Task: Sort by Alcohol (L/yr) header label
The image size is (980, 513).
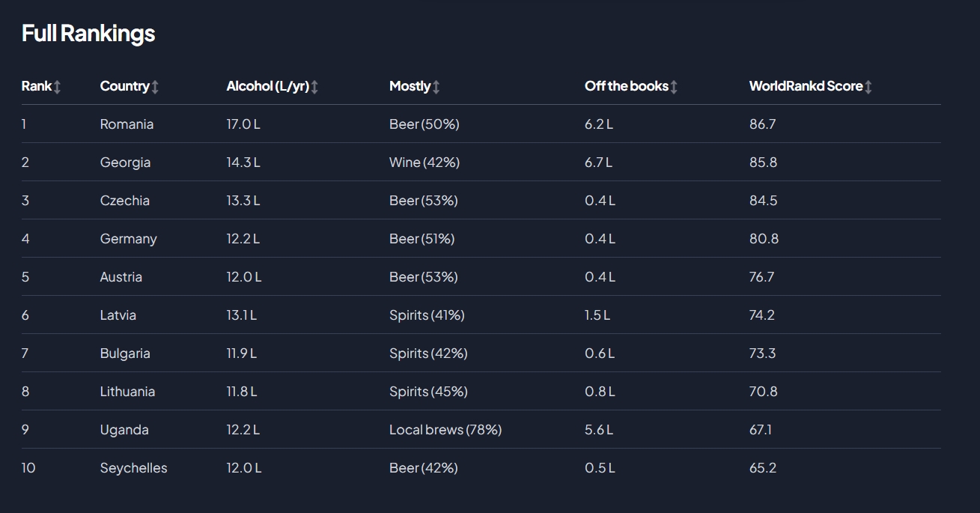Action: pyautogui.click(x=268, y=86)
